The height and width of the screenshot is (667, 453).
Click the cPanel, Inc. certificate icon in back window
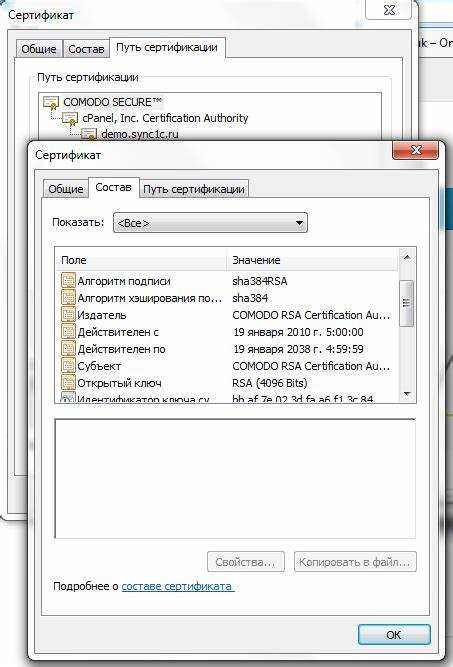70,119
